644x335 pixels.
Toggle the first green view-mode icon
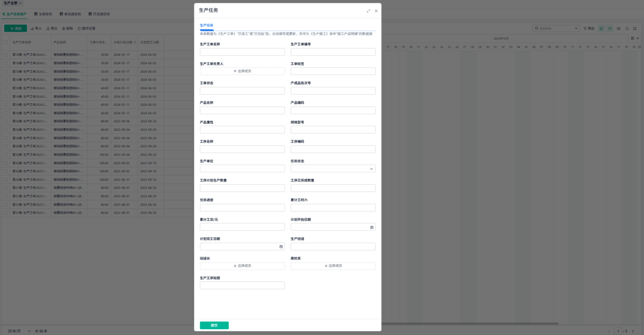pos(602,28)
